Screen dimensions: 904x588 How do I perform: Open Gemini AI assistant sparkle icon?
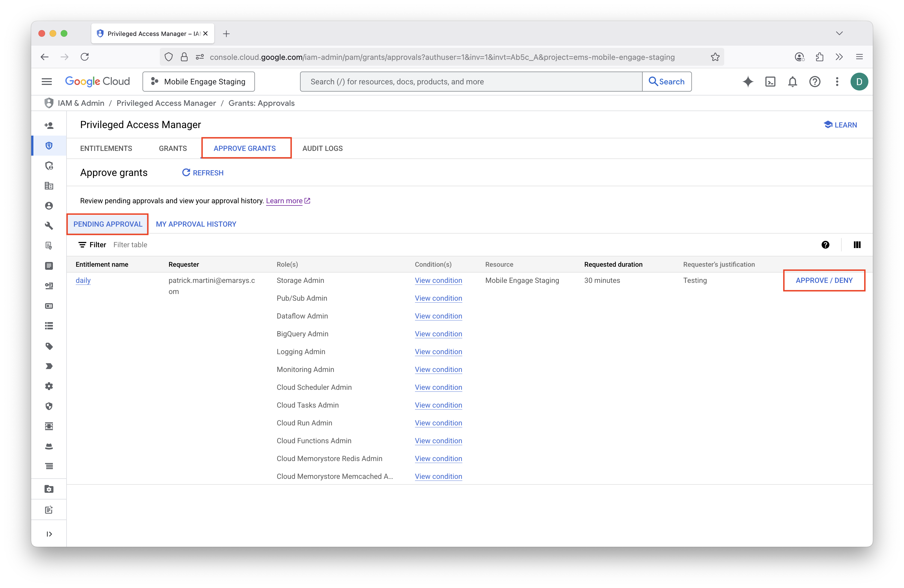click(x=748, y=82)
